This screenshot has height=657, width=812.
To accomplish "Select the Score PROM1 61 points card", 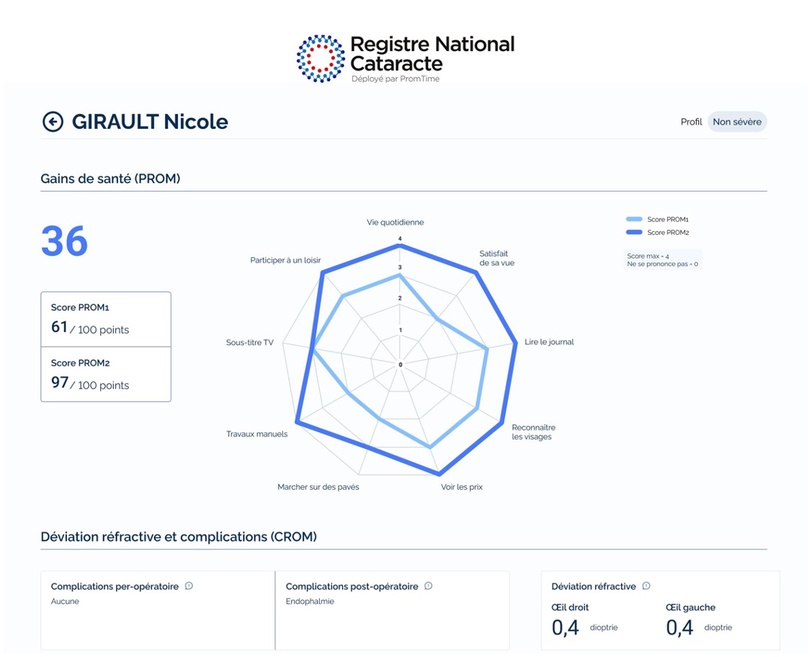I will click(106, 319).
